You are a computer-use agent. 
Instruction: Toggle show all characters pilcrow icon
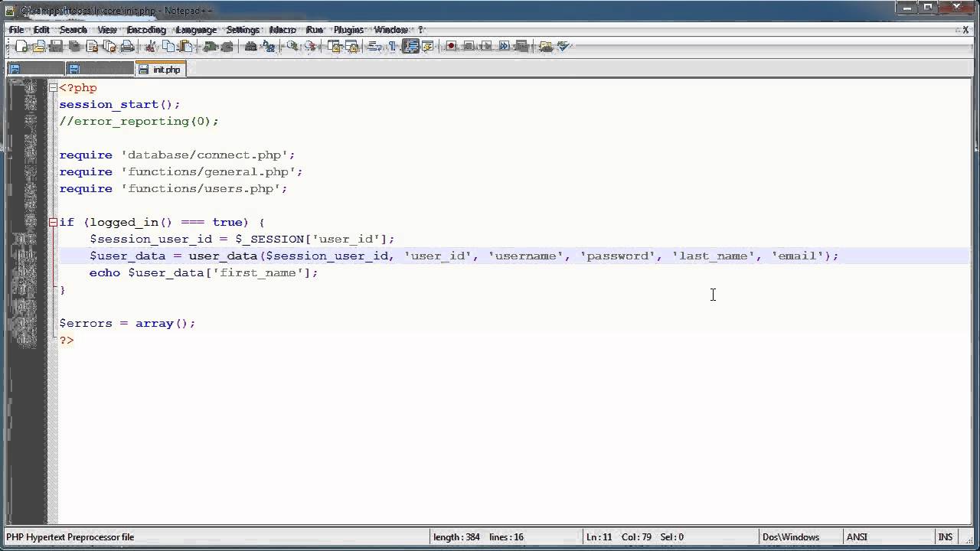point(392,47)
